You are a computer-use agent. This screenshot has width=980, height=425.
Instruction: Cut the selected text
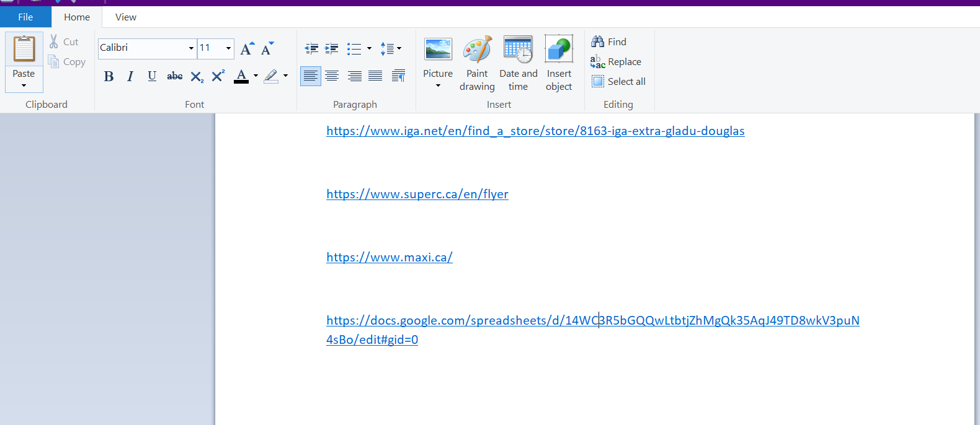click(65, 42)
